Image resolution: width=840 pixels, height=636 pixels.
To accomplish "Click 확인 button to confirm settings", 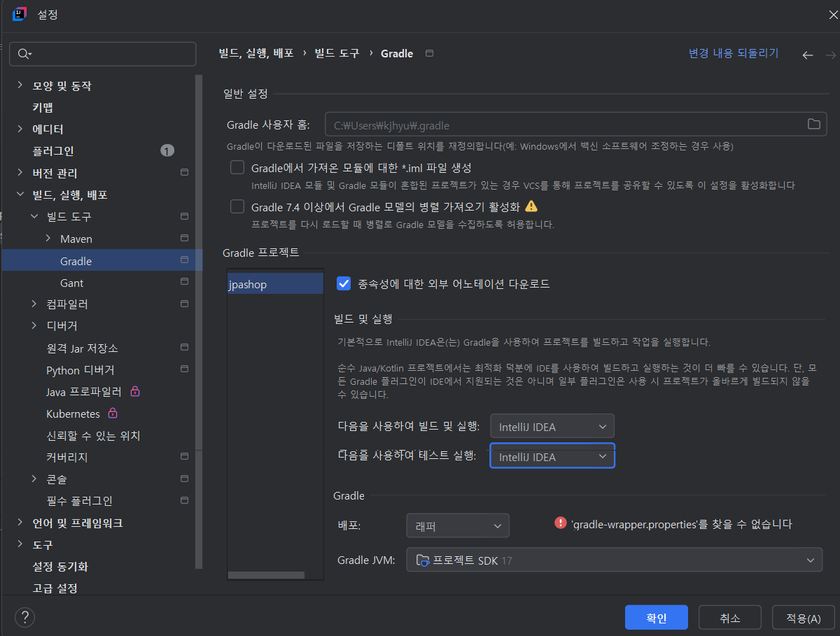I will 657,618.
